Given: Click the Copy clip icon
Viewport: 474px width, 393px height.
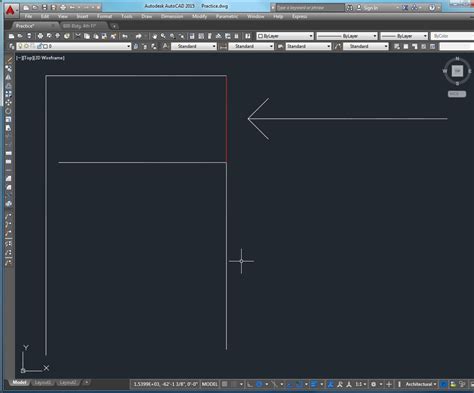Looking at the screenshot, I should point(87,36).
